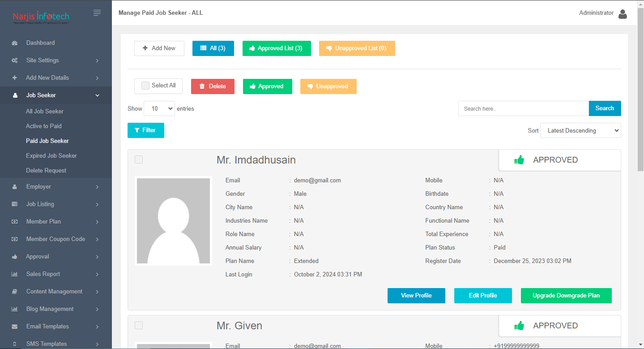This screenshot has width=644, height=349.
Task: Click the Blog Management chart icon
Action: coord(15,309)
